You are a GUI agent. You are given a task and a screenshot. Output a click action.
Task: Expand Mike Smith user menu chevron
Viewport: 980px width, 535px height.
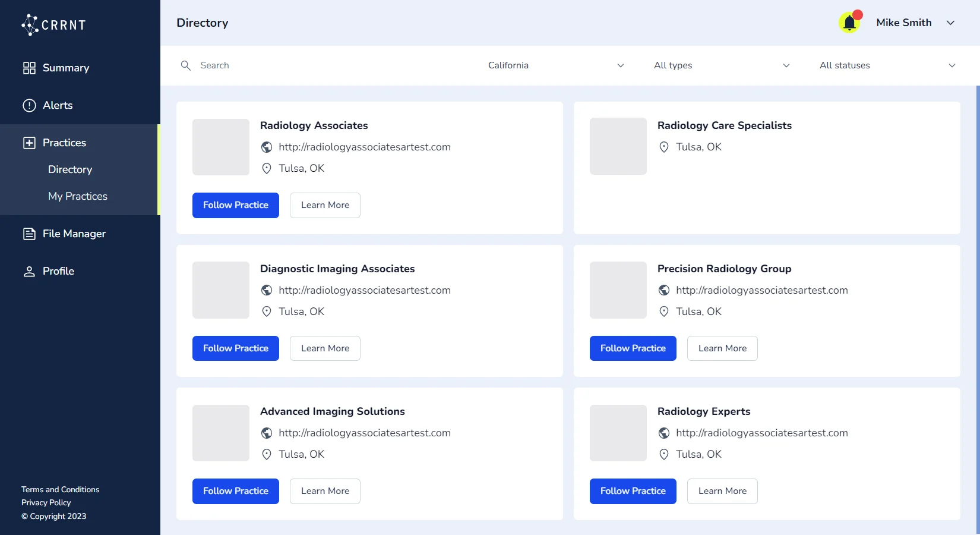pyautogui.click(x=950, y=23)
